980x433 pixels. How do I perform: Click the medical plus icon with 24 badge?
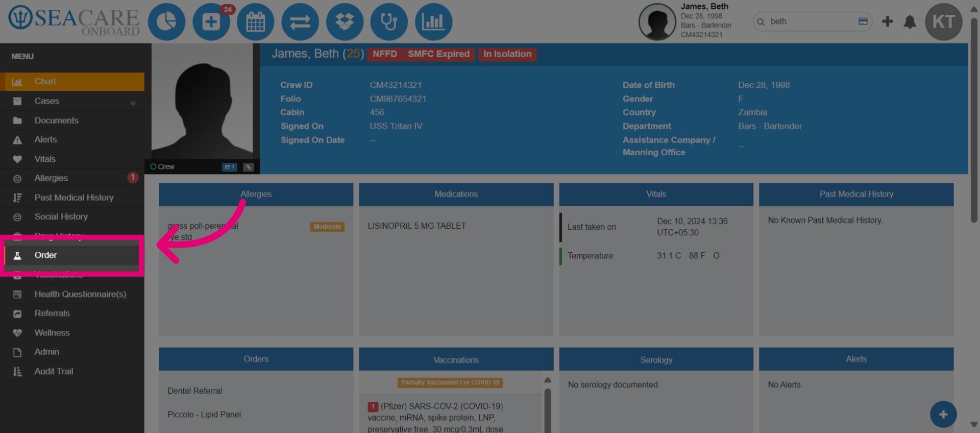click(211, 22)
